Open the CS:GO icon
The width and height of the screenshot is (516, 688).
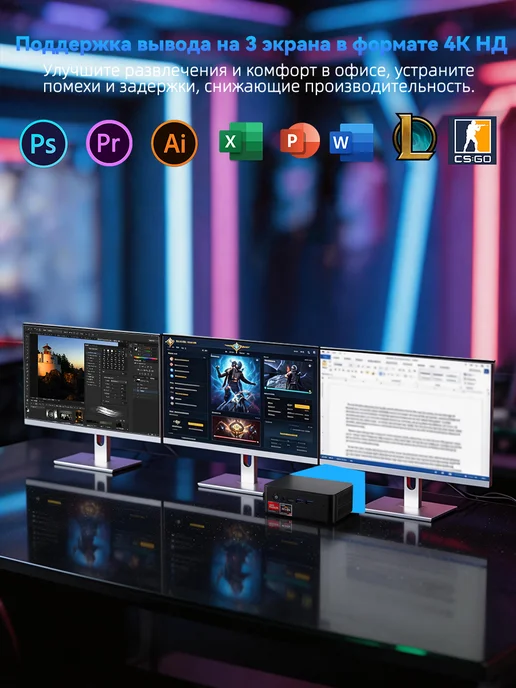[472, 140]
